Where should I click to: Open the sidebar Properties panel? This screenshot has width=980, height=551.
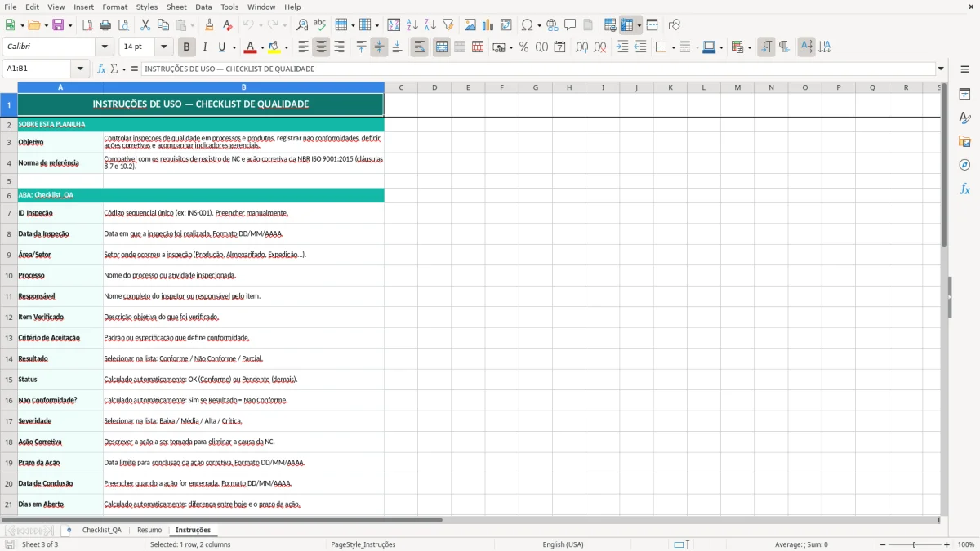click(964, 95)
